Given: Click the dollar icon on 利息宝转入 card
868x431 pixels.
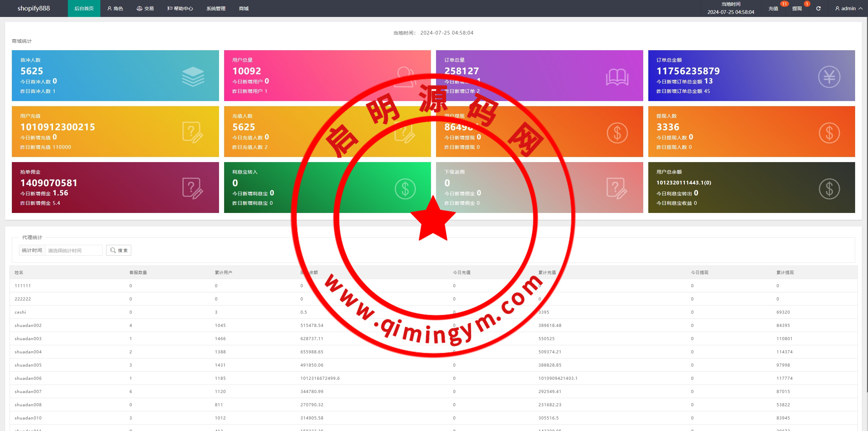Looking at the screenshot, I should click(x=405, y=189).
